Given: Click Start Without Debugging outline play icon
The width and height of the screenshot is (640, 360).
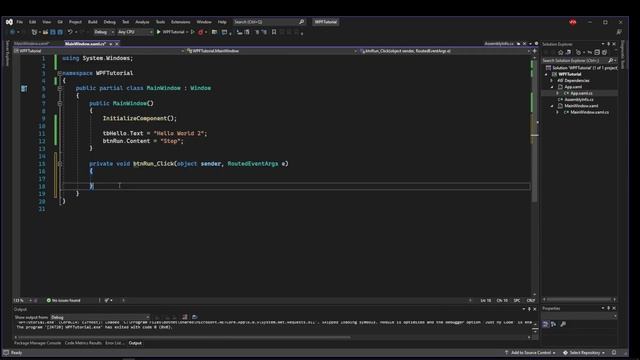Looking at the screenshot, I should pos(193,32).
